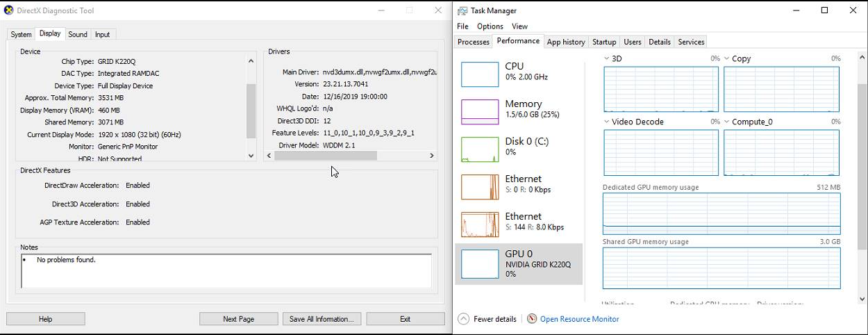Click DirectDraw Acceleration Enabled value
Viewport: 868px width, 335px height.
click(137, 186)
